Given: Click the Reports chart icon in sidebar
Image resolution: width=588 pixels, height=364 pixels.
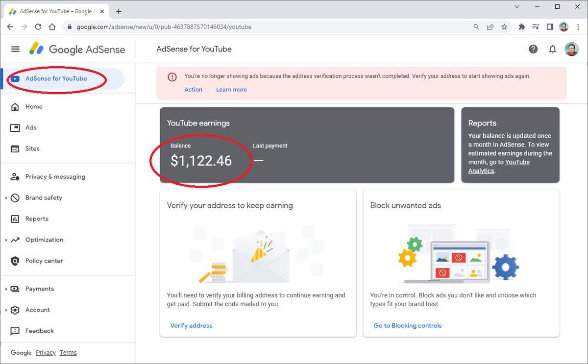Looking at the screenshot, I should tap(15, 219).
